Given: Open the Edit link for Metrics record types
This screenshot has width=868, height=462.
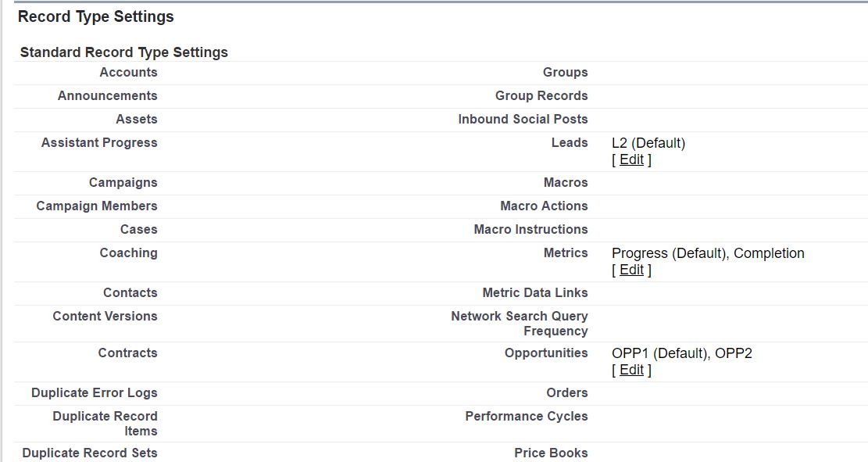Looking at the screenshot, I should point(631,270).
